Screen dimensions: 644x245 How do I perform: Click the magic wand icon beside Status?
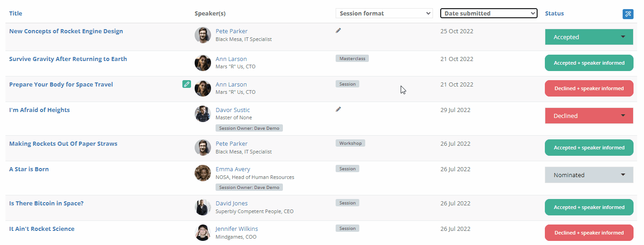(628, 14)
